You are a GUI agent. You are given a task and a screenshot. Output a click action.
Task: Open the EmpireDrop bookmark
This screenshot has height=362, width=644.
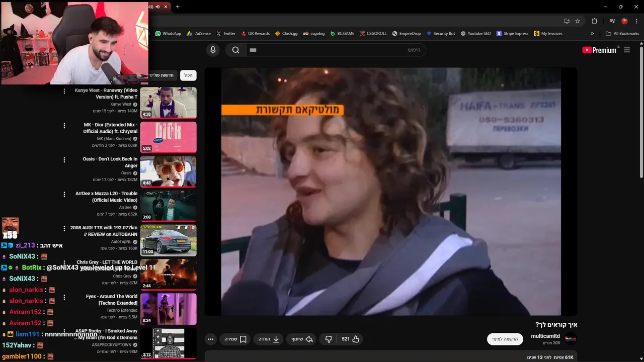coord(407,34)
